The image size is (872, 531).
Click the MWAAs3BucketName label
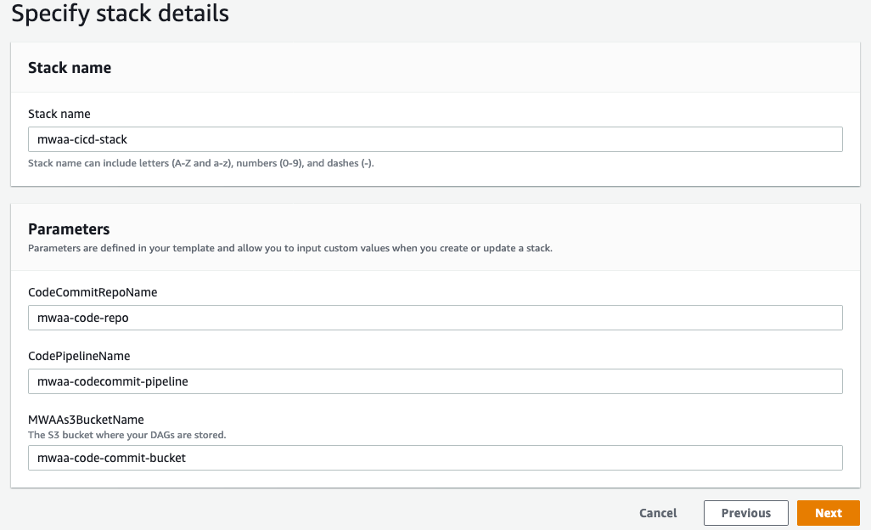click(x=87, y=420)
